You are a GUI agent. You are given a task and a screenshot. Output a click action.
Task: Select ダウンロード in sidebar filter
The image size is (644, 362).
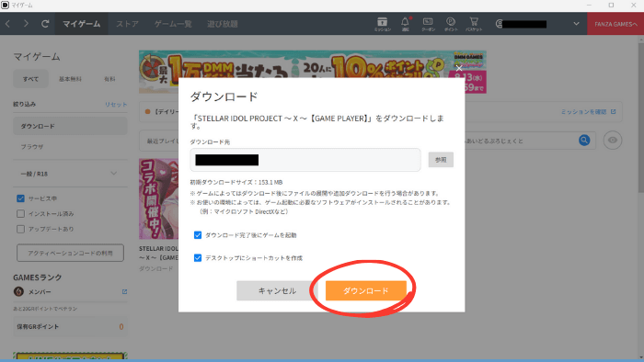coord(70,126)
